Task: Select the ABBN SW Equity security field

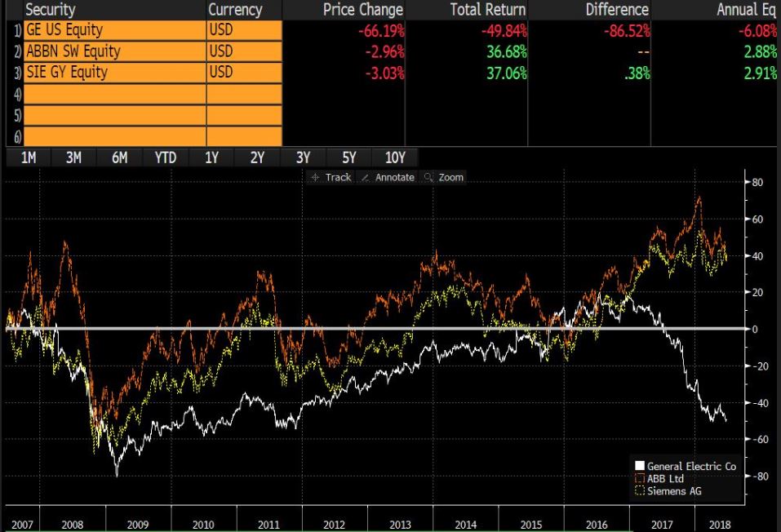Action: coord(114,51)
